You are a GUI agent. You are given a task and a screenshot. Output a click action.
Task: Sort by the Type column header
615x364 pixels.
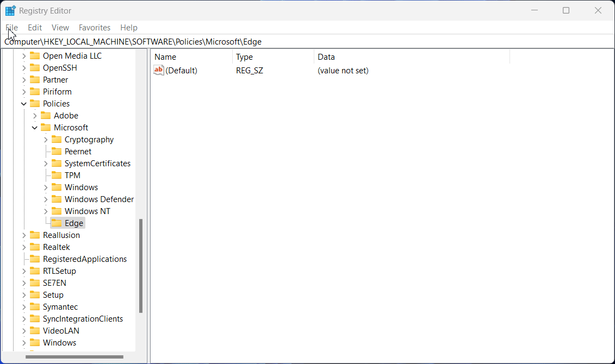[x=274, y=57]
